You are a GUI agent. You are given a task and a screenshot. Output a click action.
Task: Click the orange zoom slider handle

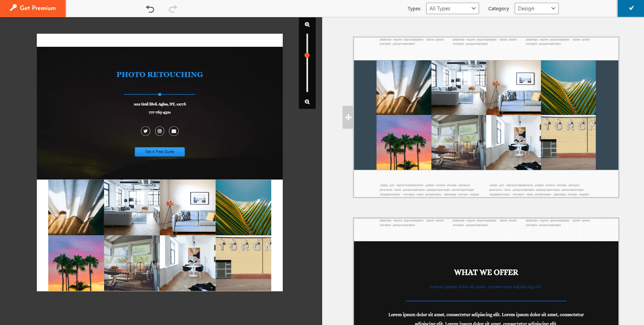307,55
